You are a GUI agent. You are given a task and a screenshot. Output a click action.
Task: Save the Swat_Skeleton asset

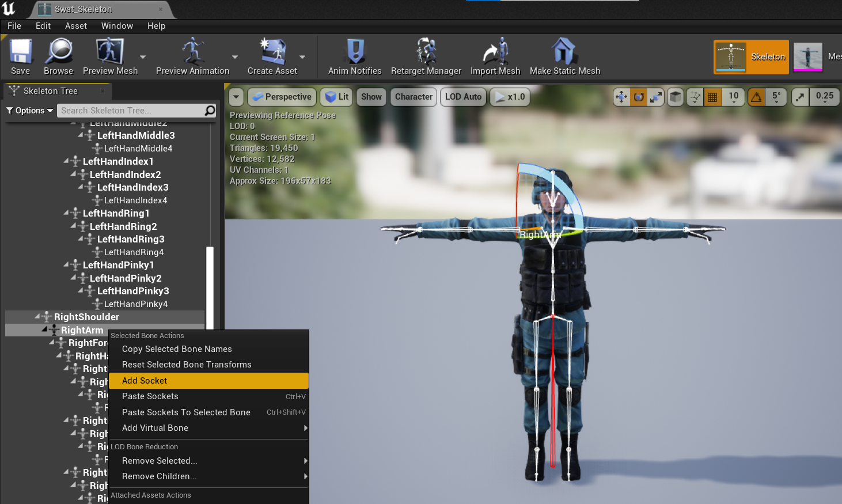click(x=20, y=55)
